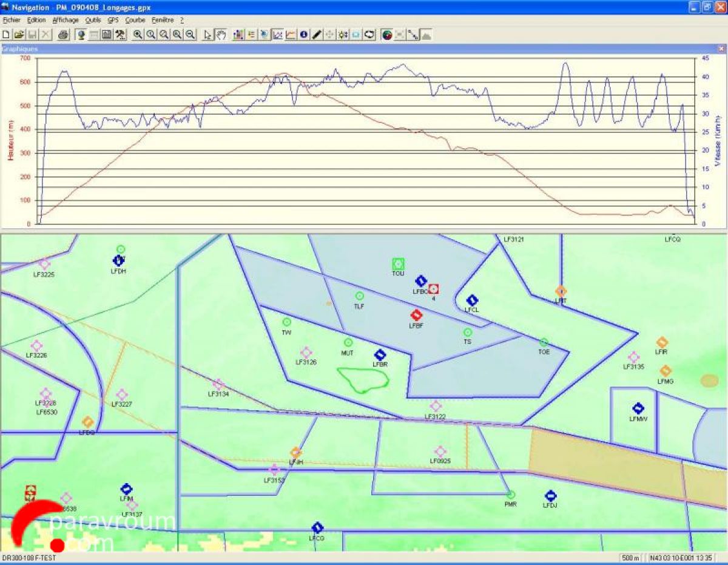Open the Fenêtre menu
The width and height of the screenshot is (728, 565).
pyautogui.click(x=163, y=20)
